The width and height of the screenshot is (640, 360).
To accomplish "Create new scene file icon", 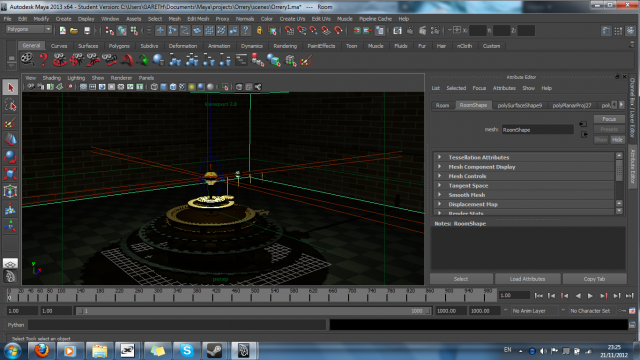I will [x=62, y=31].
